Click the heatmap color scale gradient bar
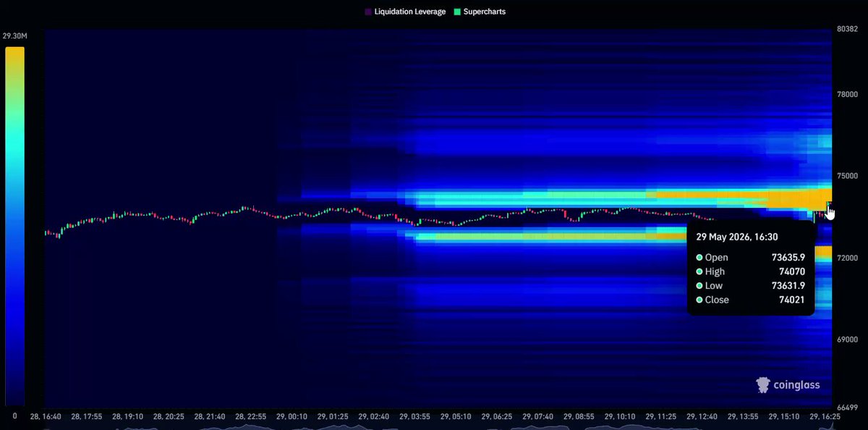Screen dimensions: 868x430 coord(14,227)
